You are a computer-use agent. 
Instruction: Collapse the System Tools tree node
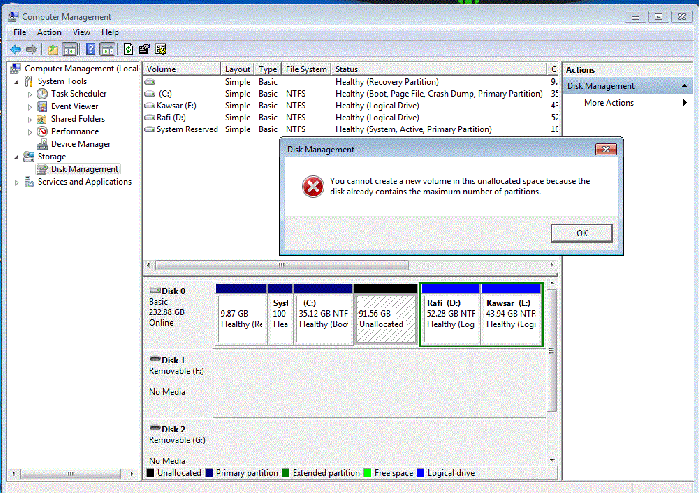click(17, 82)
